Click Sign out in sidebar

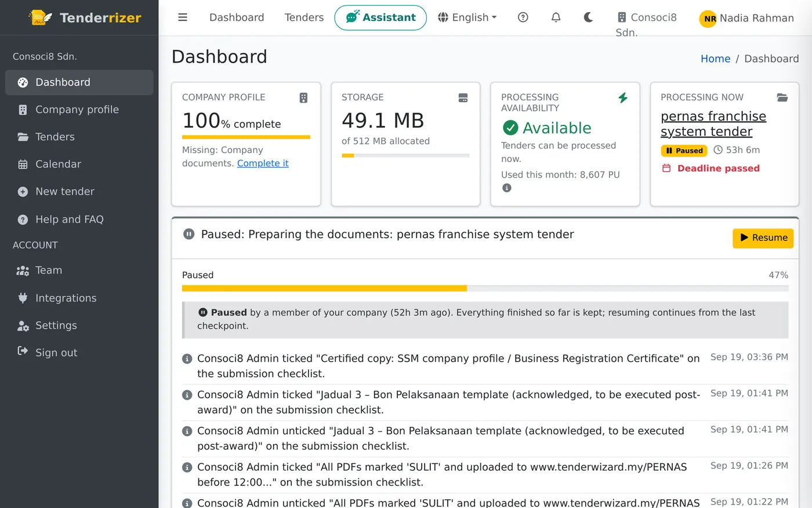click(79, 353)
